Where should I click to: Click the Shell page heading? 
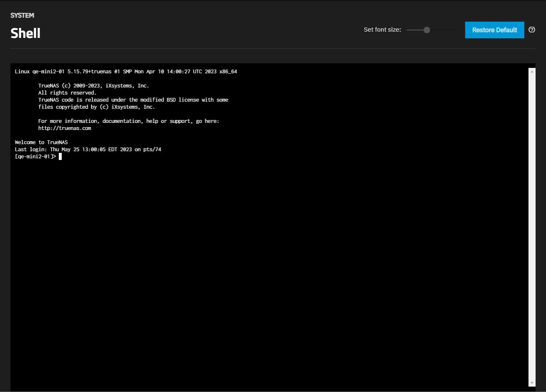tap(25, 33)
